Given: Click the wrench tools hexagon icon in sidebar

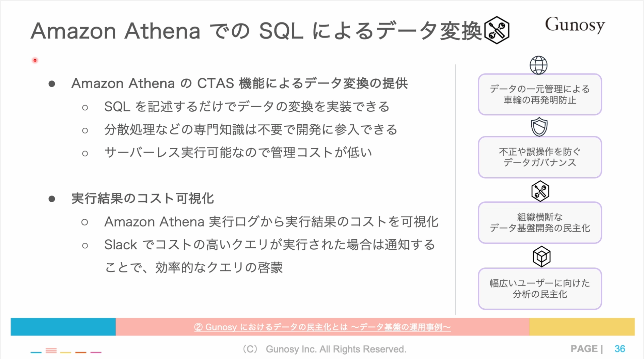Looking at the screenshot, I should tap(540, 191).
